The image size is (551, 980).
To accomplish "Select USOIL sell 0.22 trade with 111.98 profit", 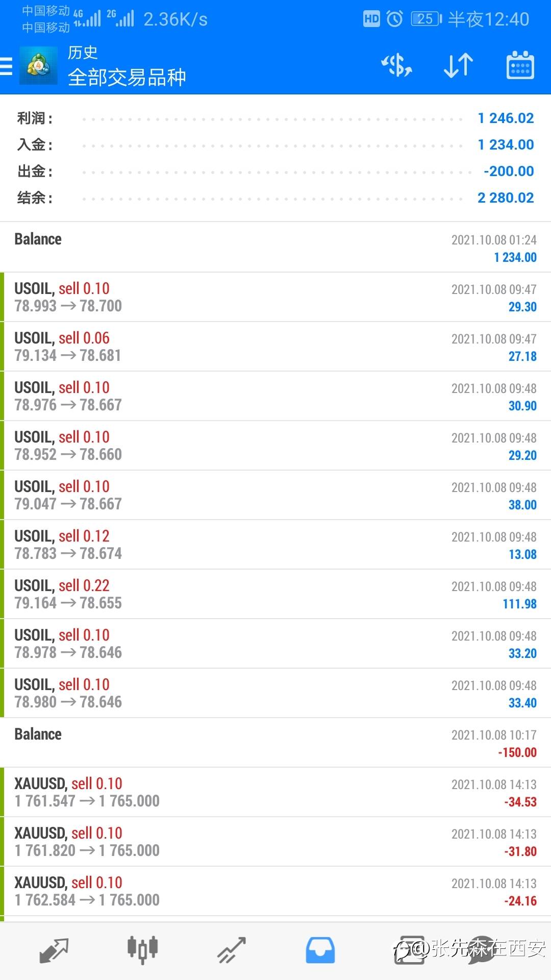I will pos(275,594).
